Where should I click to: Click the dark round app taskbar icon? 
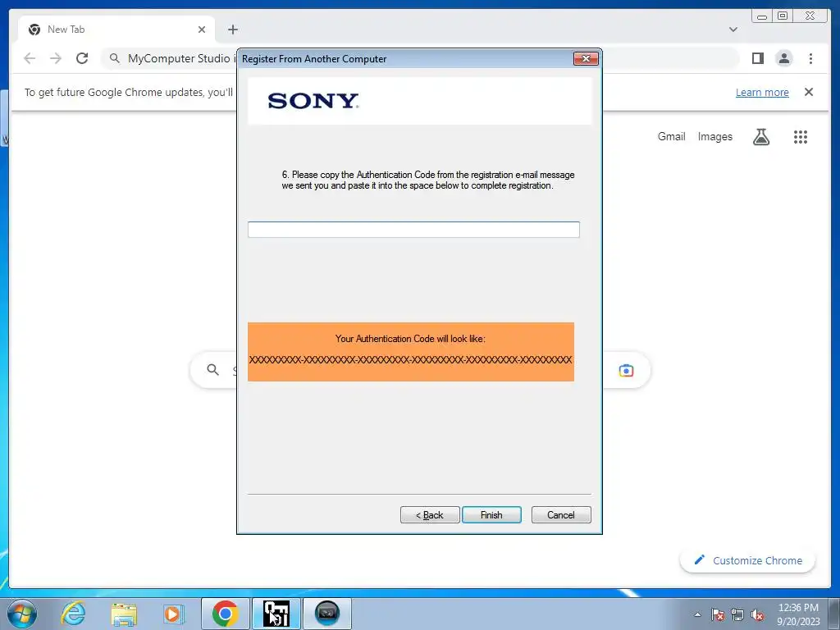click(x=327, y=614)
